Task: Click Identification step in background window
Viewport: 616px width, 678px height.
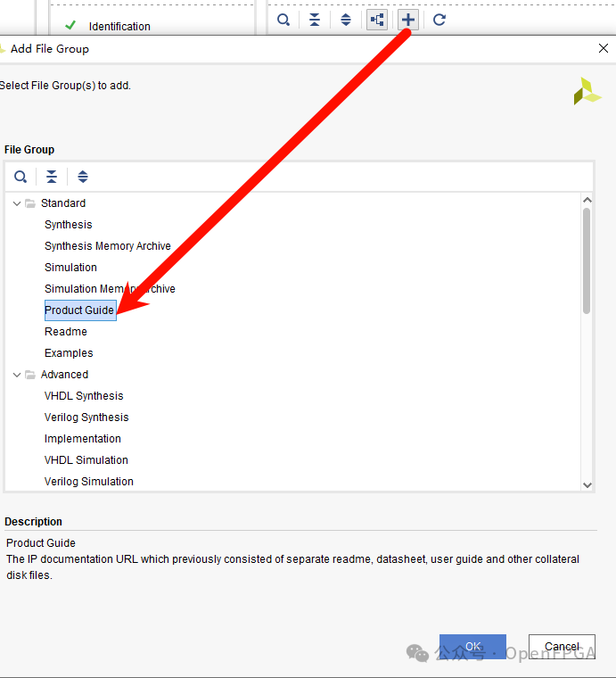Action: (x=119, y=27)
